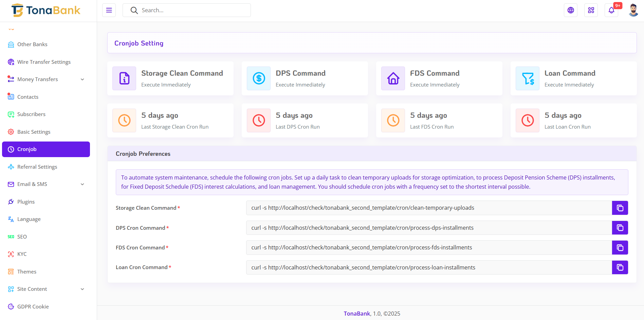Open the apps grid icon in header
Image resolution: width=644 pixels, height=320 pixels.
pyautogui.click(x=591, y=10)
